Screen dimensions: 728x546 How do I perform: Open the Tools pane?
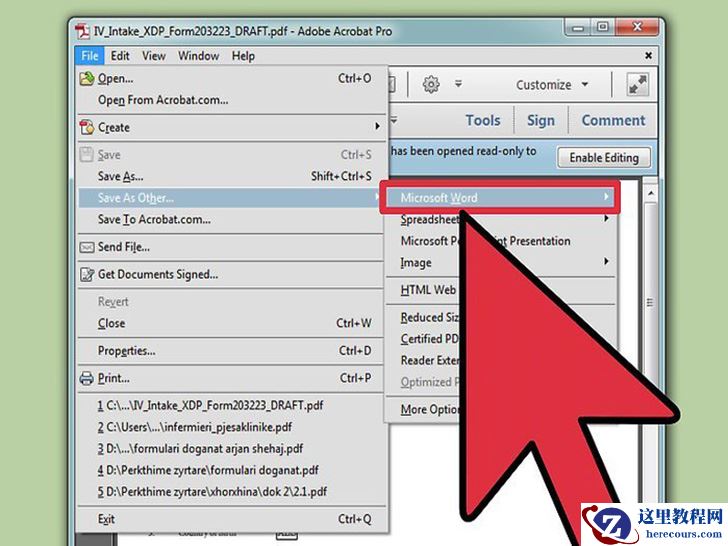pyautogui.click(x=483, y=120)
